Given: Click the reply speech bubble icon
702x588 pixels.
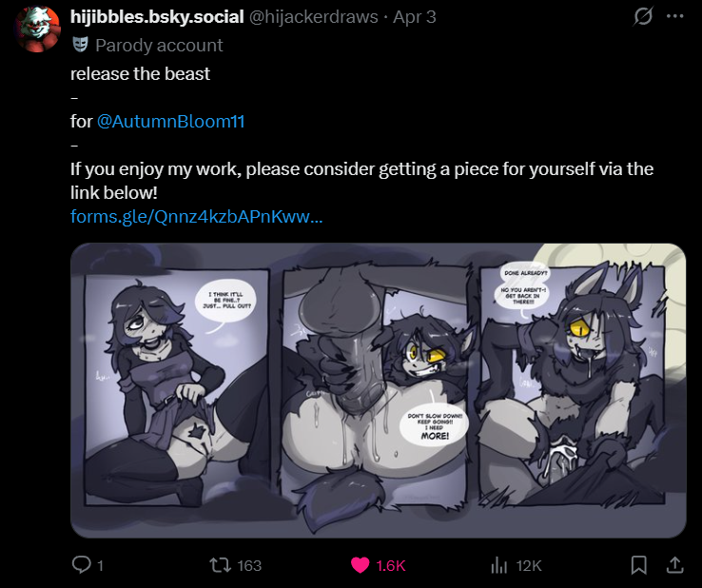Looking at the screenshot, I should (82, 565).
